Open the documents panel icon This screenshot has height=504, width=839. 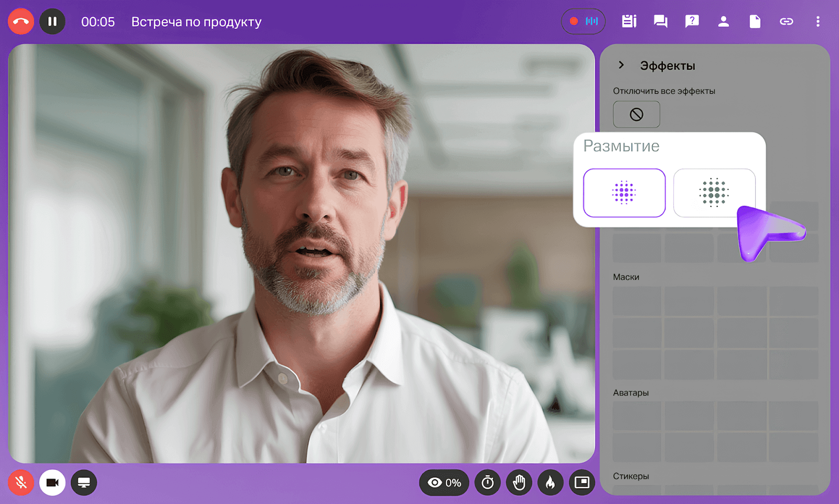click(x=755, y=21)
